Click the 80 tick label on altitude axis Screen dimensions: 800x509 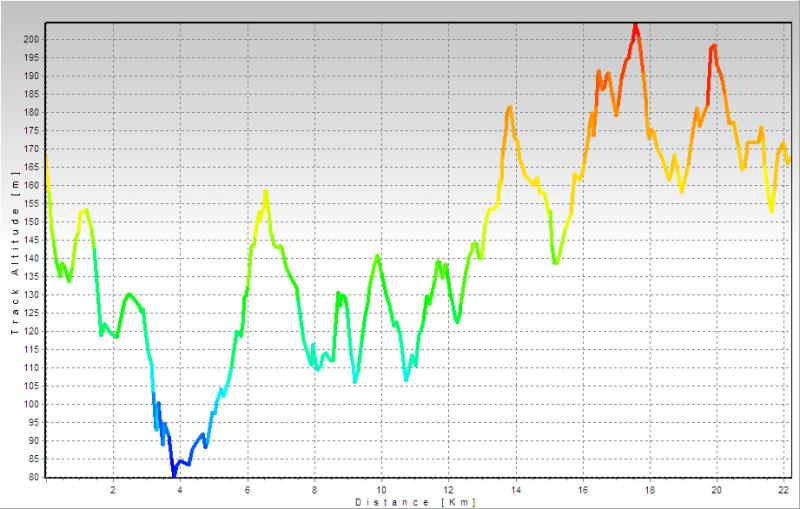point(34,477)
